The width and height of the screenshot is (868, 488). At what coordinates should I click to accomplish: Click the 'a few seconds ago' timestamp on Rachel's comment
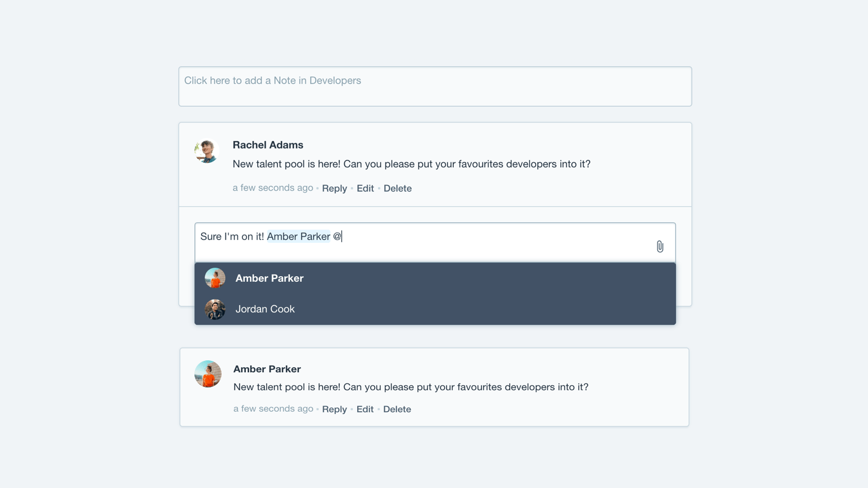click(x=273, y=188)
